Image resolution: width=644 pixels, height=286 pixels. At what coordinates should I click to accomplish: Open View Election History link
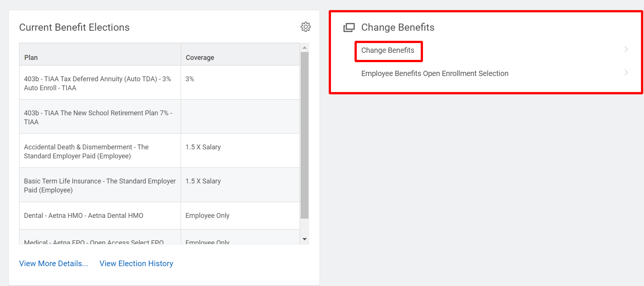click(136, 264)
